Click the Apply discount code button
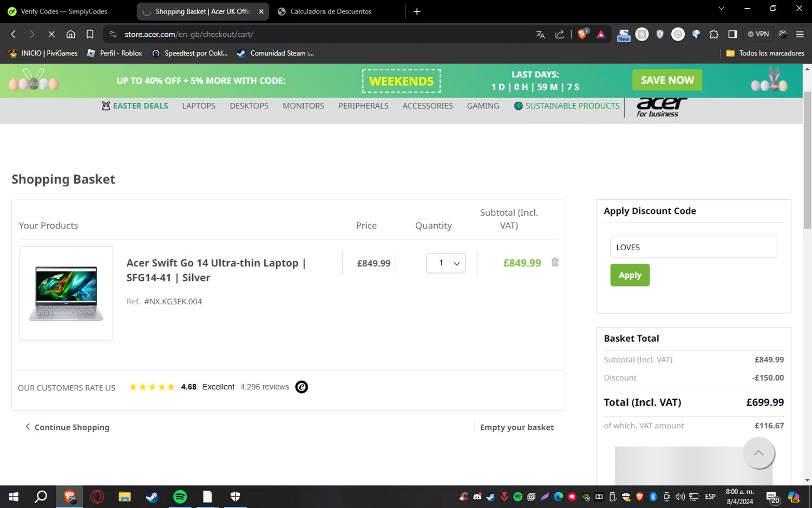 tap(630, 275)
